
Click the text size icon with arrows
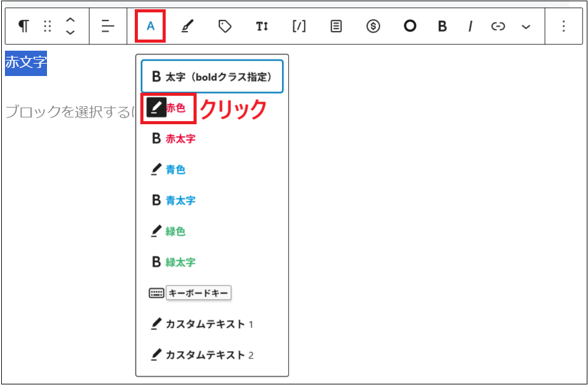(262, 26)
